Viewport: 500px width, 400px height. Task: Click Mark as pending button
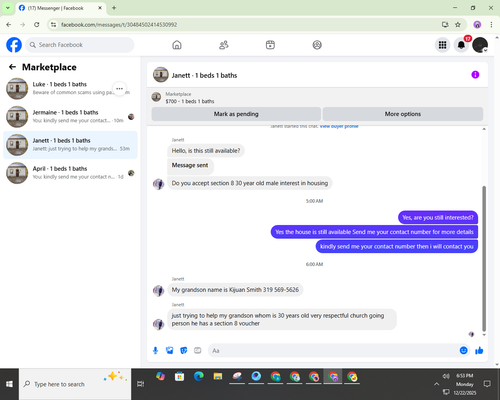click(x=236, y=114)
